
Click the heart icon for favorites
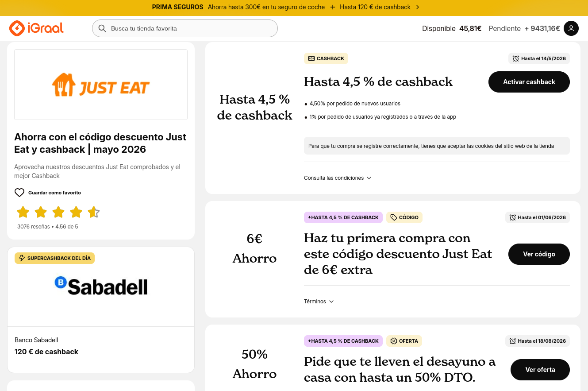coord(19,193)
